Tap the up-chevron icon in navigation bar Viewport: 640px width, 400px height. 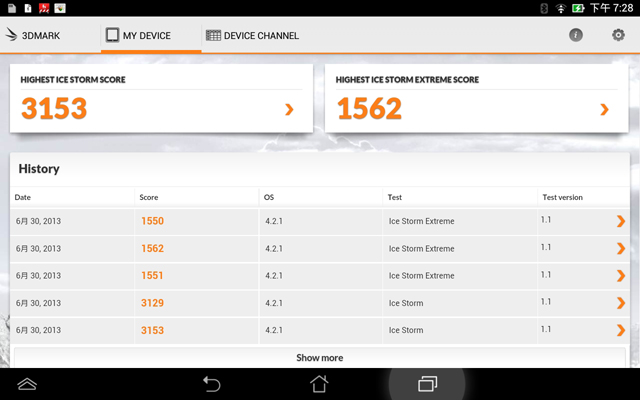pos(27,384)
